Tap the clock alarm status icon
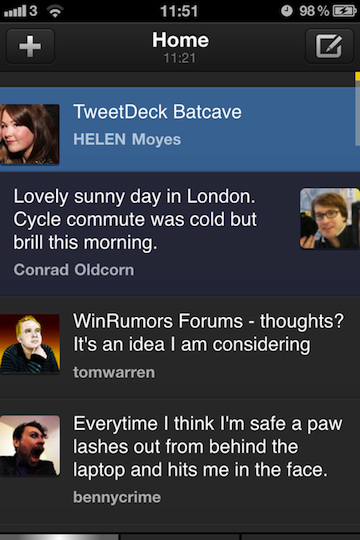Image resolution: width=360 pixels, height=540 pixels. point(287,11)
